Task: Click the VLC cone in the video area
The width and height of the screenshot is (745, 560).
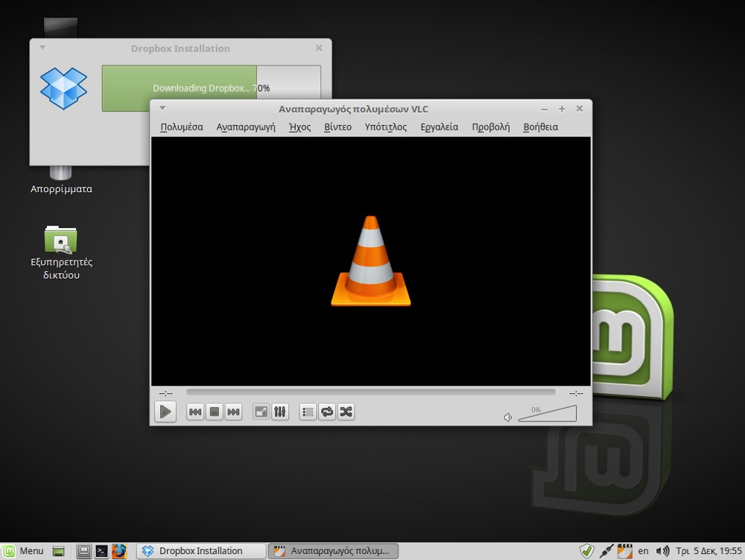Action: pyautogui.click(x=370, y=261)
